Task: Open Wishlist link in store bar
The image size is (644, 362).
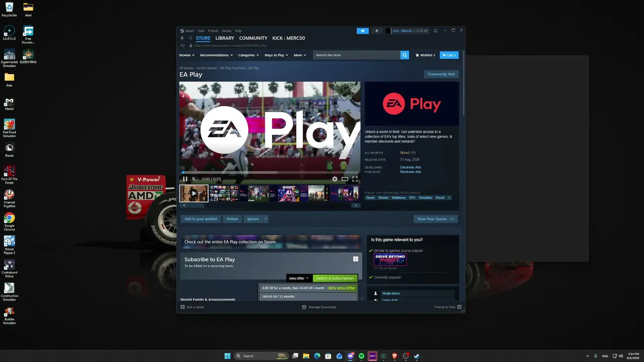Action: click(x=425, y=55)
